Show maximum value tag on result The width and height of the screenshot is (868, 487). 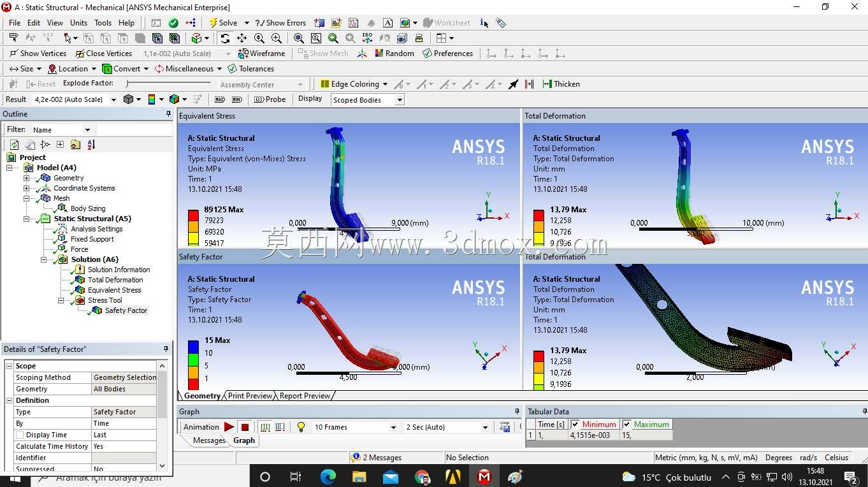point(220,99)
